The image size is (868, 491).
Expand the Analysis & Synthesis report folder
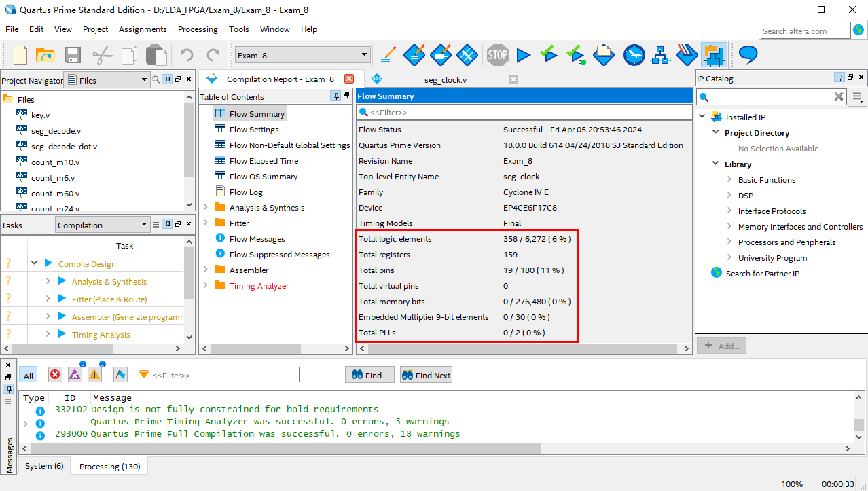[206, 207]
